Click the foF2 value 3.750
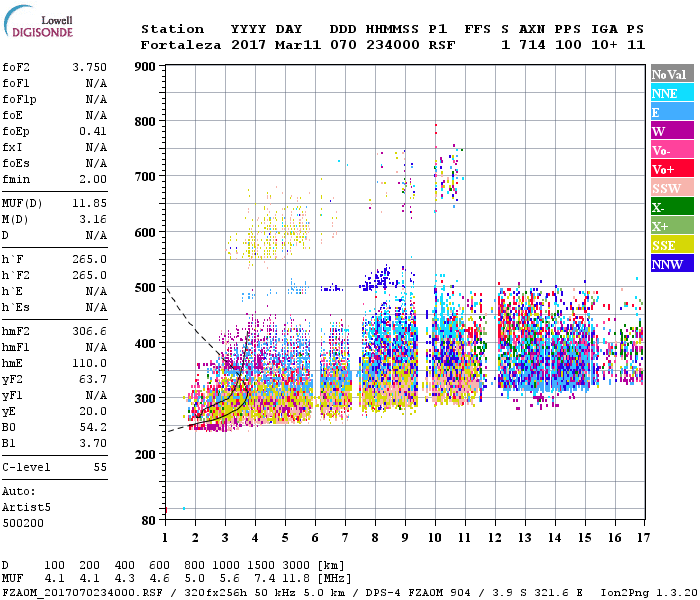Viewport: 700px width, 600px height. [89, 67]
